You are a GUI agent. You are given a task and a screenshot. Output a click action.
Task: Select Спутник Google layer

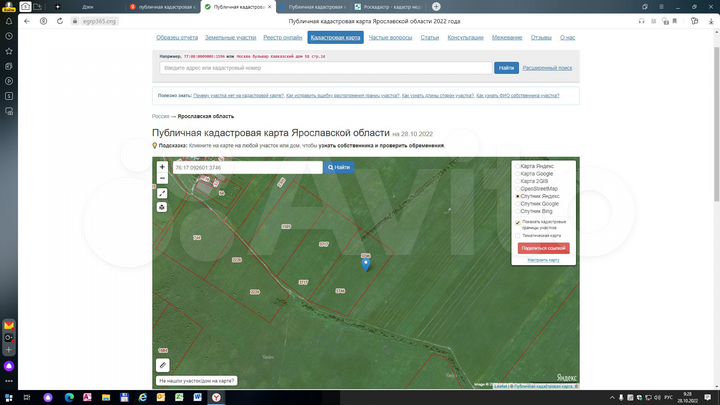pyautogui.click(x=539, y=204)
